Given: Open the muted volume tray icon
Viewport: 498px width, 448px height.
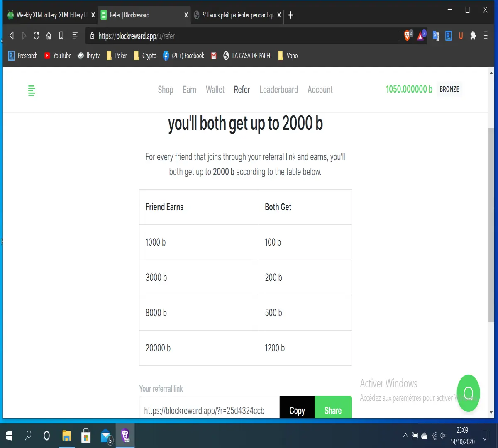Looking at the screenshot, I should coord(443,436).
